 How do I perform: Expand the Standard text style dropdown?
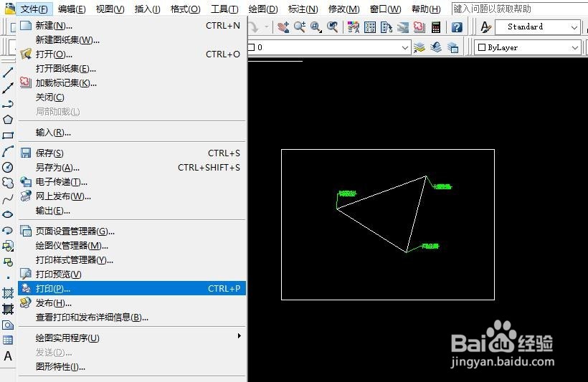click(x=574, y=27)
